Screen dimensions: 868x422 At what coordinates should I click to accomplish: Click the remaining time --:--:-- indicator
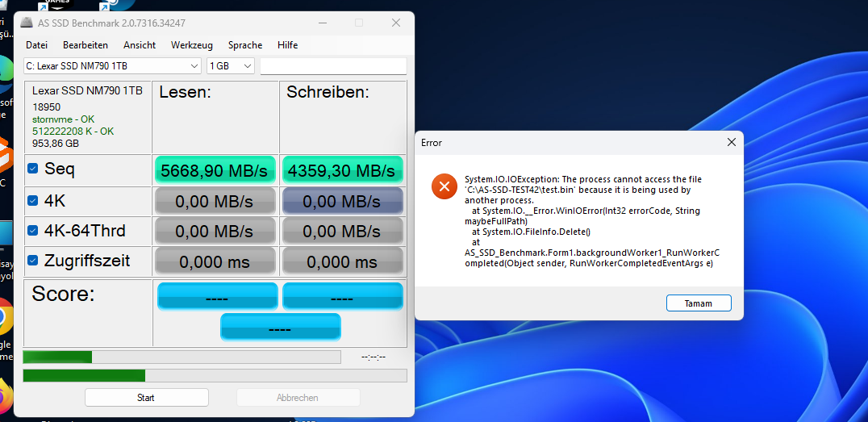pos(373,357)
